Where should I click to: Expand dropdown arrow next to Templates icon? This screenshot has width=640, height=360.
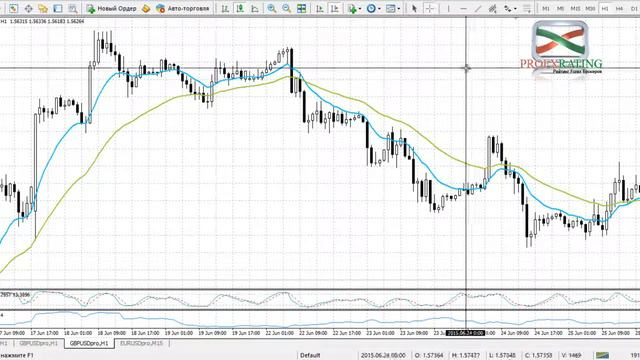tap(398, 9)
